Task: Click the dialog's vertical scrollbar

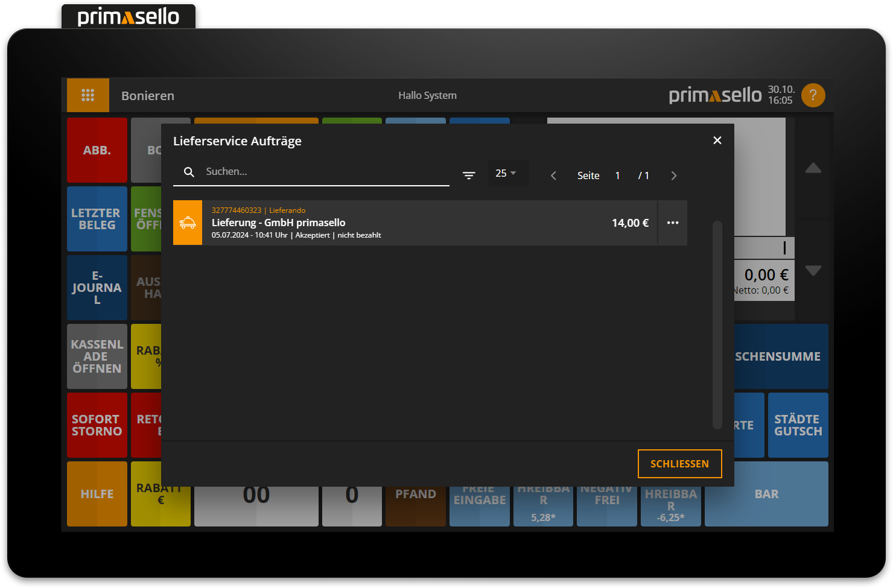Action: coord(717,324)
